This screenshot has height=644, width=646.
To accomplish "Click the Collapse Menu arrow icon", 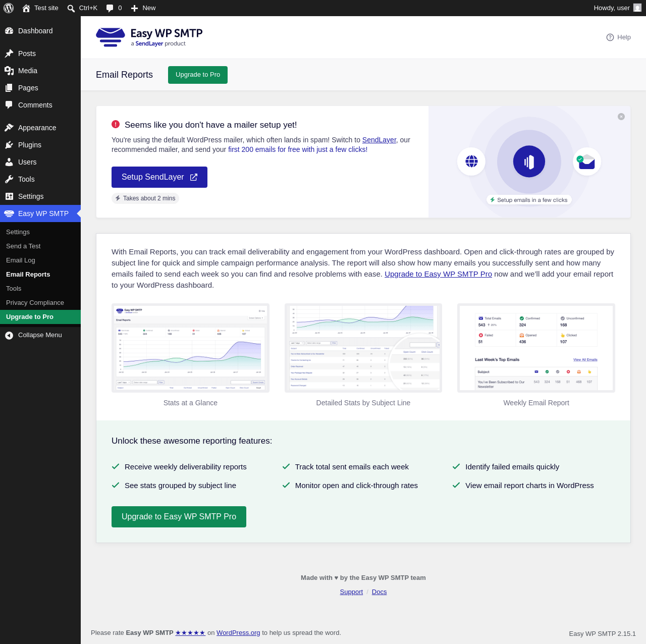I will coord(9,335).
